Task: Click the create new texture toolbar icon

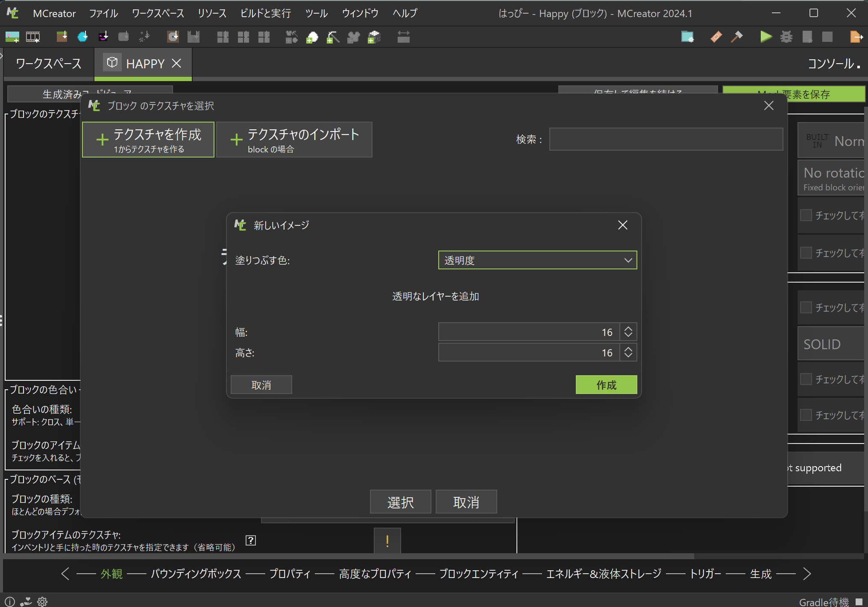Action: [12, 37]
